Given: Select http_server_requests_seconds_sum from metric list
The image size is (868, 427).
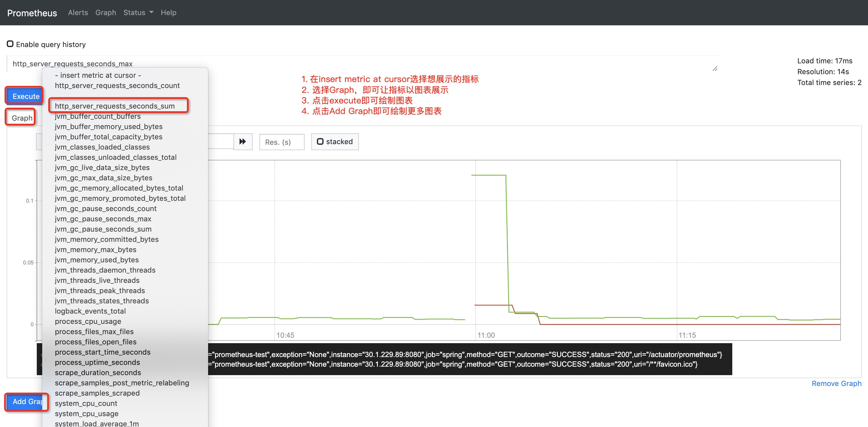Looking at the screenshot, I should (x=115, y=106).
